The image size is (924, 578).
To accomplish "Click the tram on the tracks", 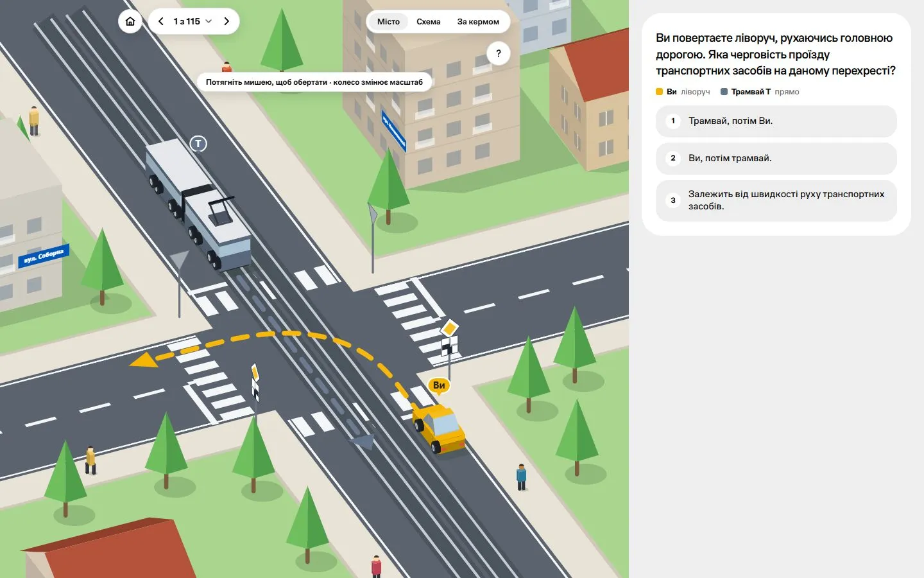I will click(x=198, y=204).
